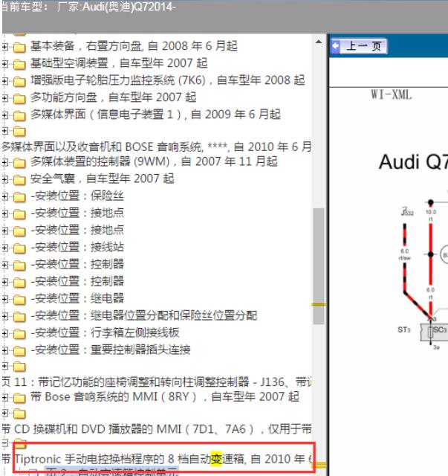
Task: Go to previous page with 上一页
Action: coord(359,46)
